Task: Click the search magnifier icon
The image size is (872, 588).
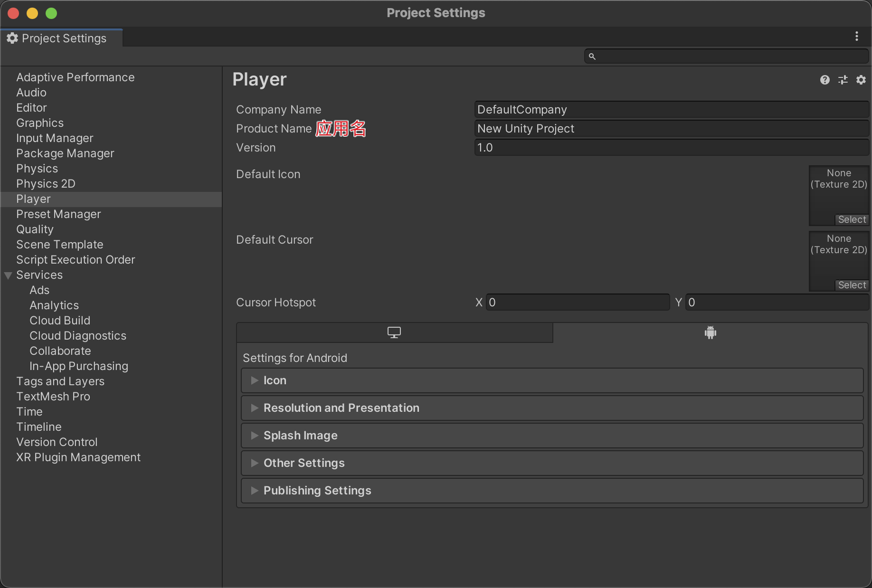Action: (592, 57)
